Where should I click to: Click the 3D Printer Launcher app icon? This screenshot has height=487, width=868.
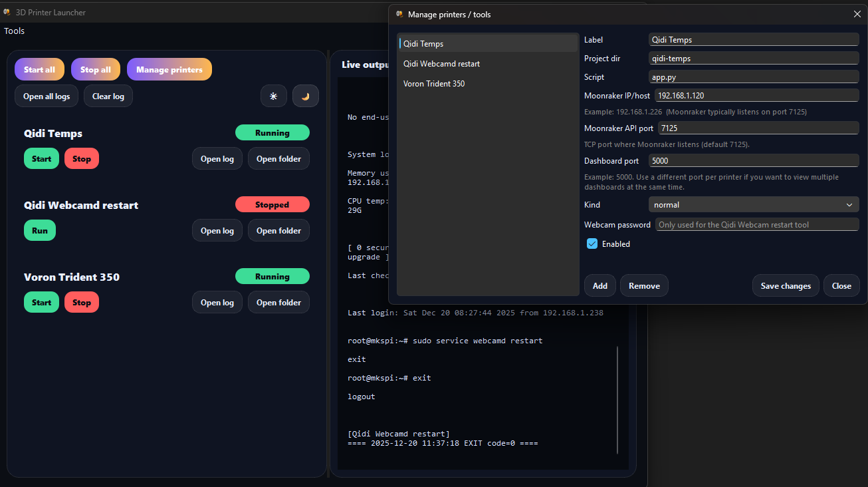tap(7, 12)
